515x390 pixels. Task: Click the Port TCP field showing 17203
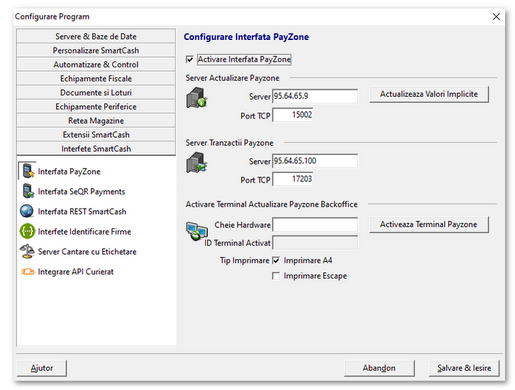(293, 179)
